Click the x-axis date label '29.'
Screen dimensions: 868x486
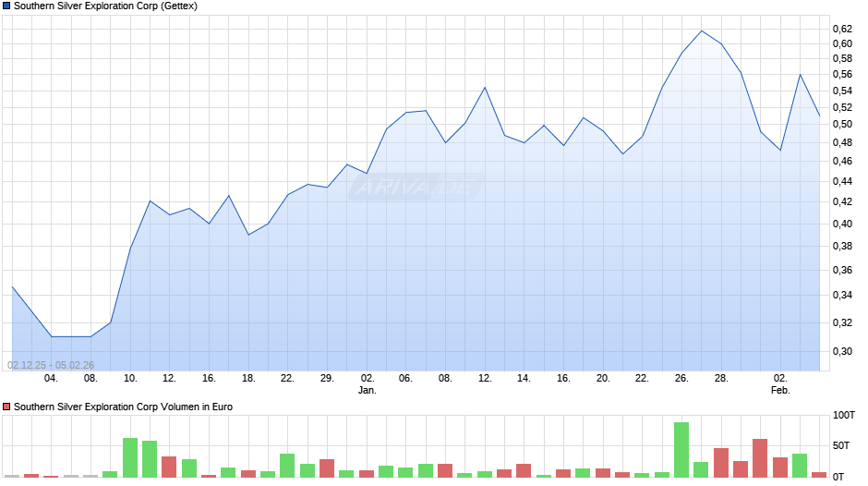(x=327, y=378)
